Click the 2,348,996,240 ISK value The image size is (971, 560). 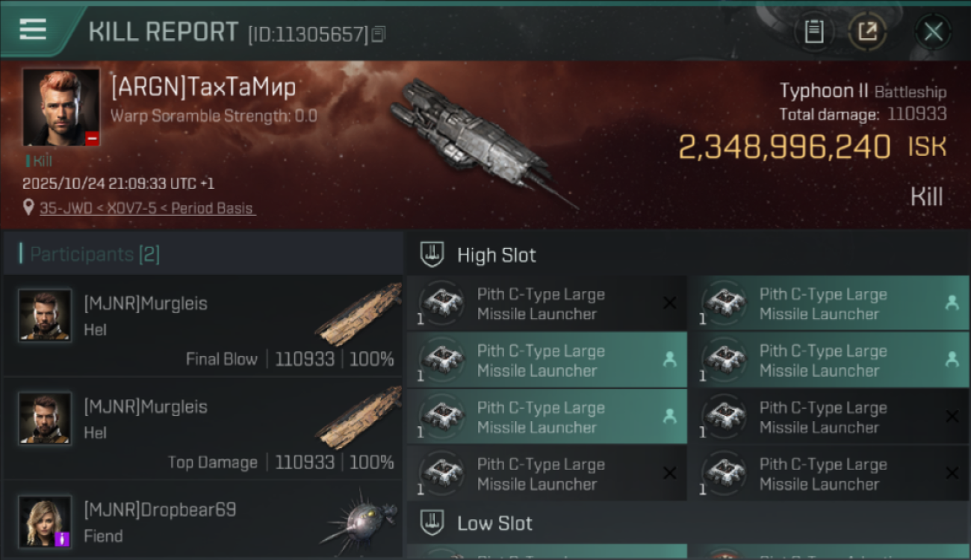click(784, 147)
